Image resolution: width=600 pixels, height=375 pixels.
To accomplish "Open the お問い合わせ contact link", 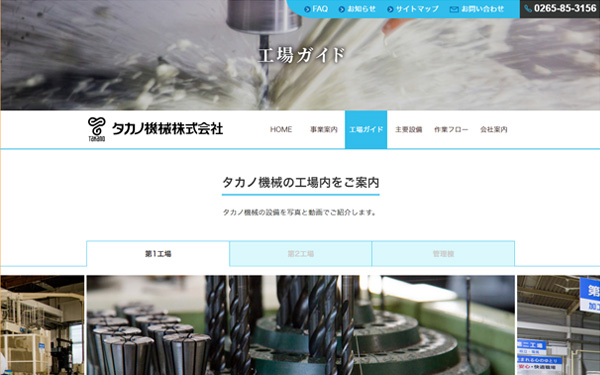I will click(x=483, y=9).
